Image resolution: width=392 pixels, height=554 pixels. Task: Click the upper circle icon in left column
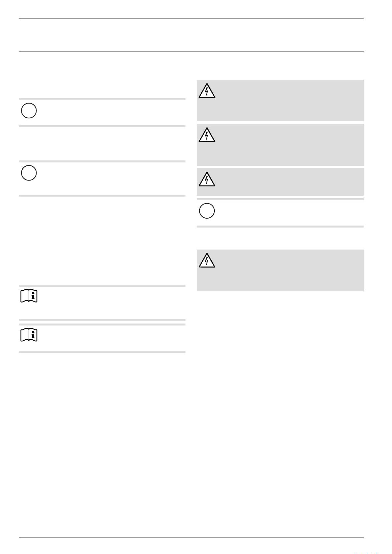point(29,111)
